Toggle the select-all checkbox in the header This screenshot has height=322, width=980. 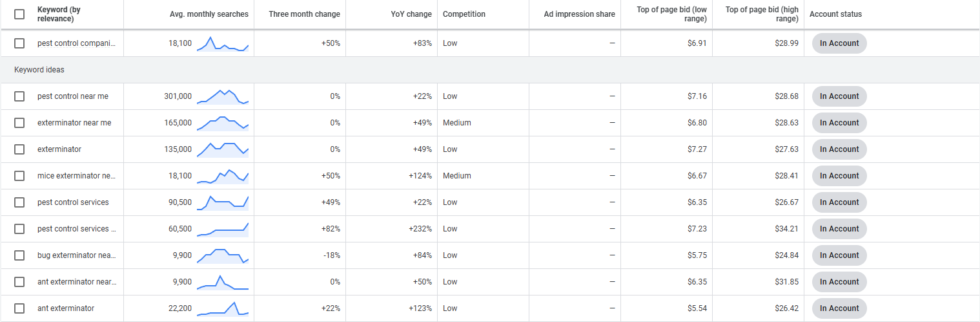(19, 14)
